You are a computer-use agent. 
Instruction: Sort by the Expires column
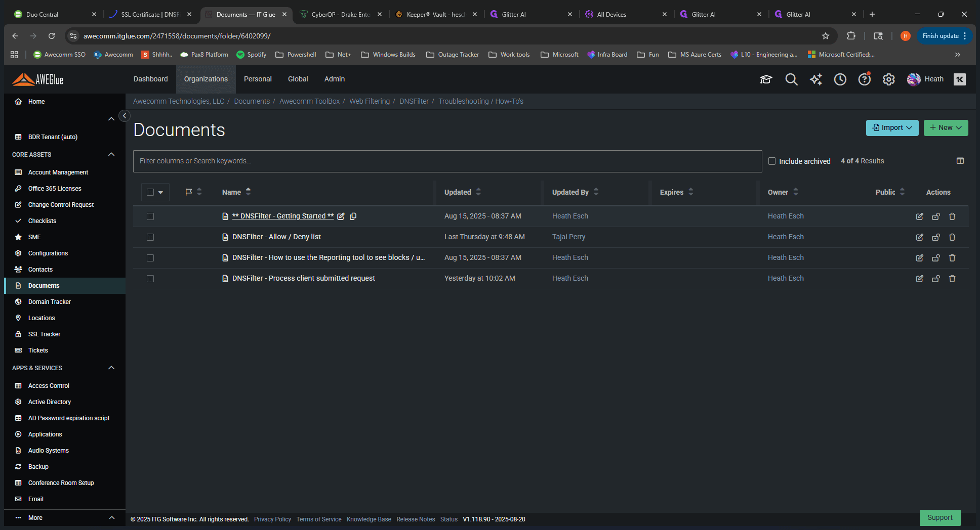coord(677,192)
